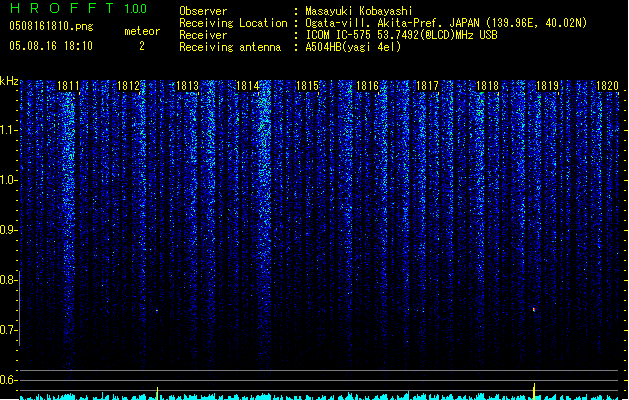This screenshot has height=400, width=629.
Task: Click the Observer label
Action: click(203, 11)
